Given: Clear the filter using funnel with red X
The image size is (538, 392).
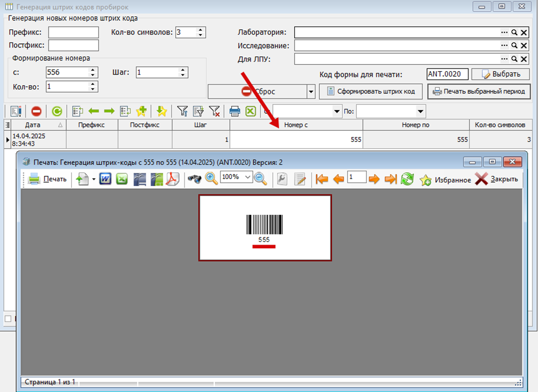Looking at the screenshot, I should click(214, 111).
